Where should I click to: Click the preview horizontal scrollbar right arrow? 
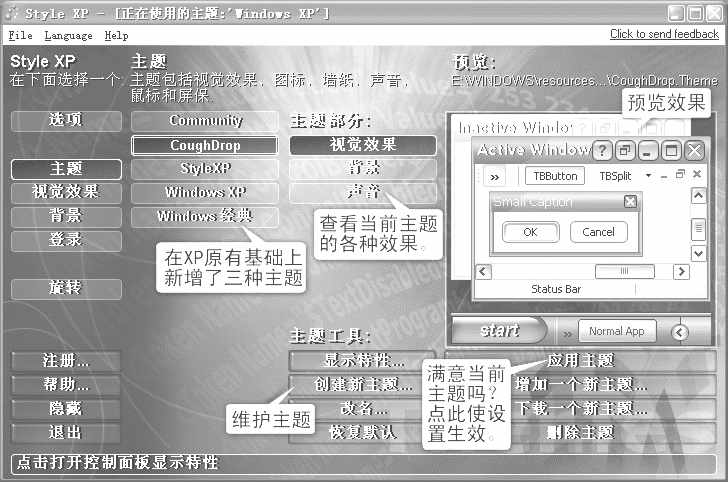681,271
